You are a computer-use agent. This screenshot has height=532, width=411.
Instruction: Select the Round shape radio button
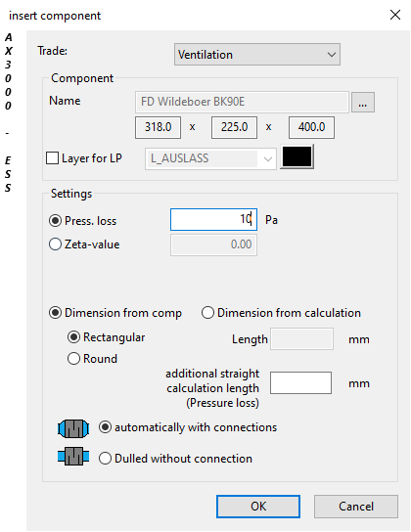point(73,359)
